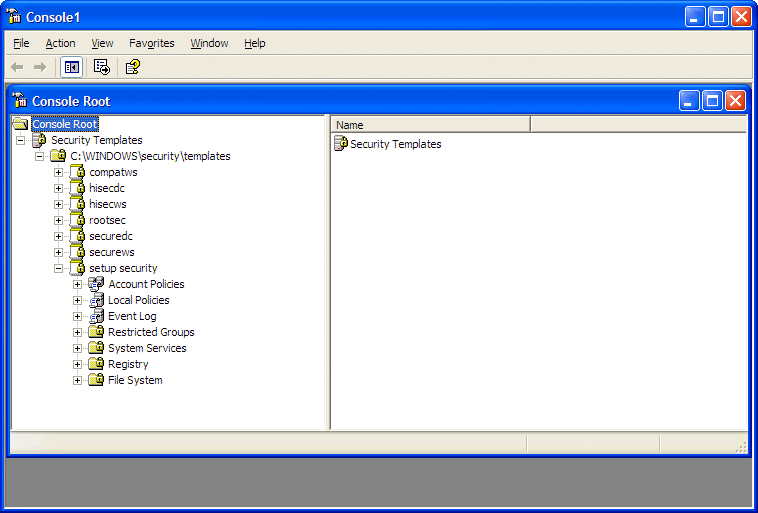Collapse the Security Templates tree node
Screen dimensions: 758x513
[20, 140]
